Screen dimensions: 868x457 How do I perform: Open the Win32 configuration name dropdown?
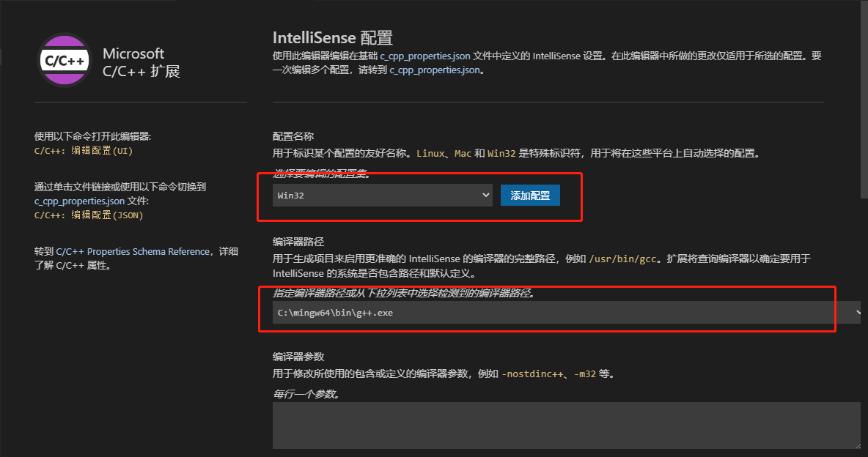pyautogui.click(x=382, y=196)
